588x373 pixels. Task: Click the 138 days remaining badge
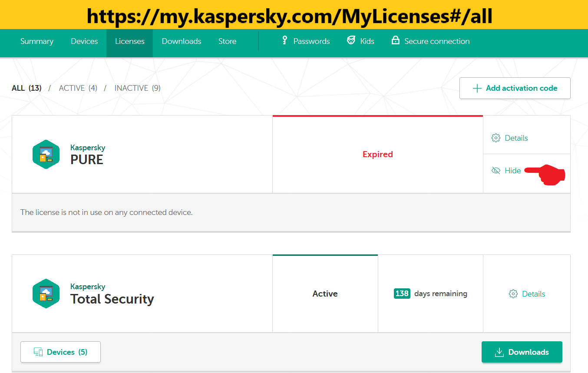click(x=402, y=294)
